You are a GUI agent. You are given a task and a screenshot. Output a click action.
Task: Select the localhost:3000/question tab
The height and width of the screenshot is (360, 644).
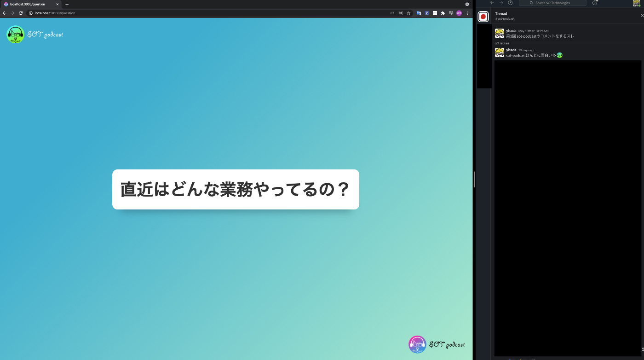pyautogui.click(x=31, y=4)
